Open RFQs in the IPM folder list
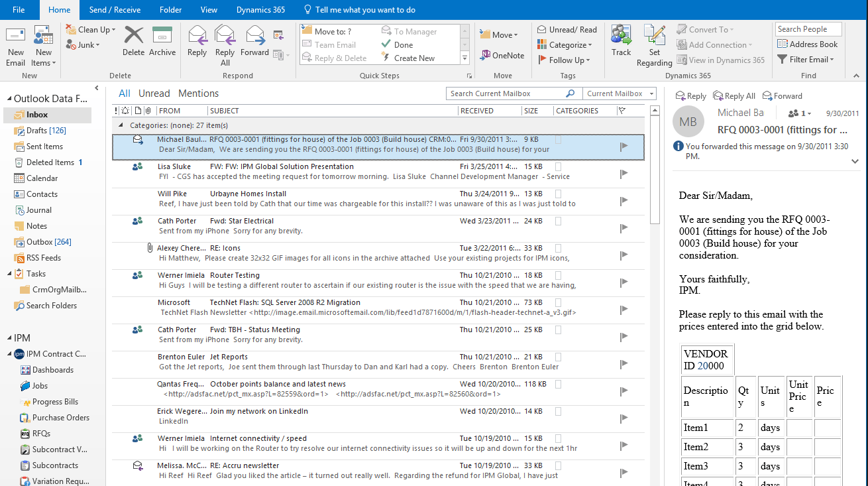This screenshot has height=486, width=868. click(x=41, y=434)
